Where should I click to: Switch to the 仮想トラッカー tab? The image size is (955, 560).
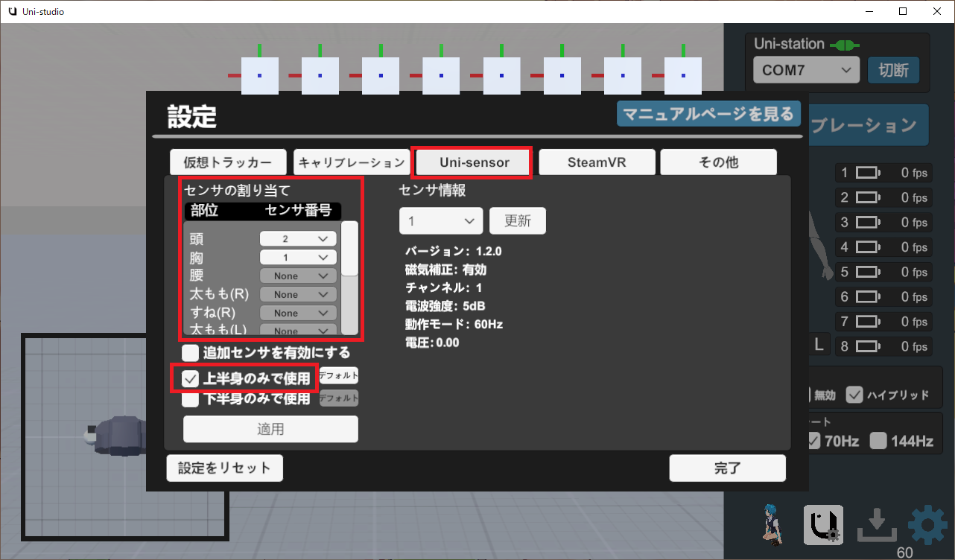point(227,162)
